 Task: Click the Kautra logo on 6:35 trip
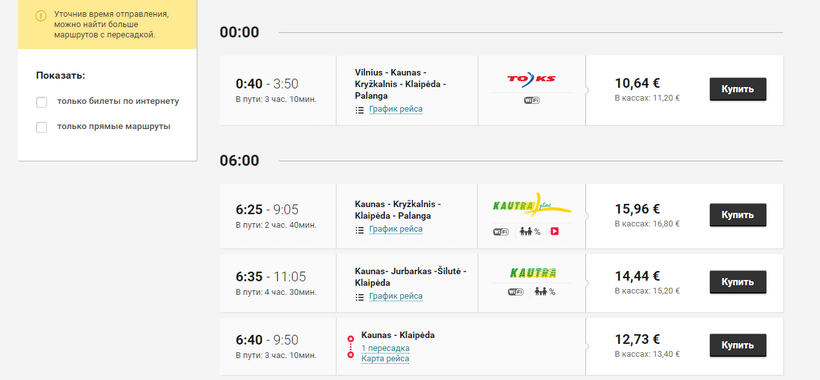tap(532, 273)
